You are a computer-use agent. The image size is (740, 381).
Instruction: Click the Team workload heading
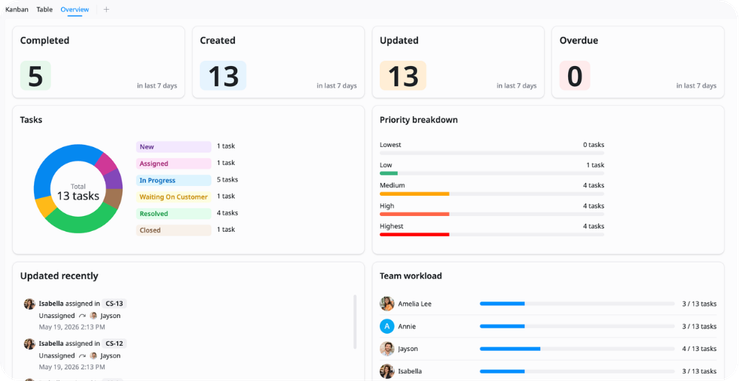coord(411,276)
